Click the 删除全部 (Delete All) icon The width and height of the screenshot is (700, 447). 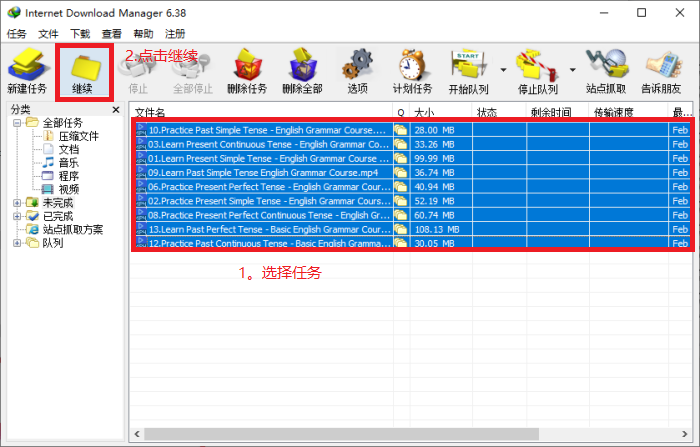[303, 68]
